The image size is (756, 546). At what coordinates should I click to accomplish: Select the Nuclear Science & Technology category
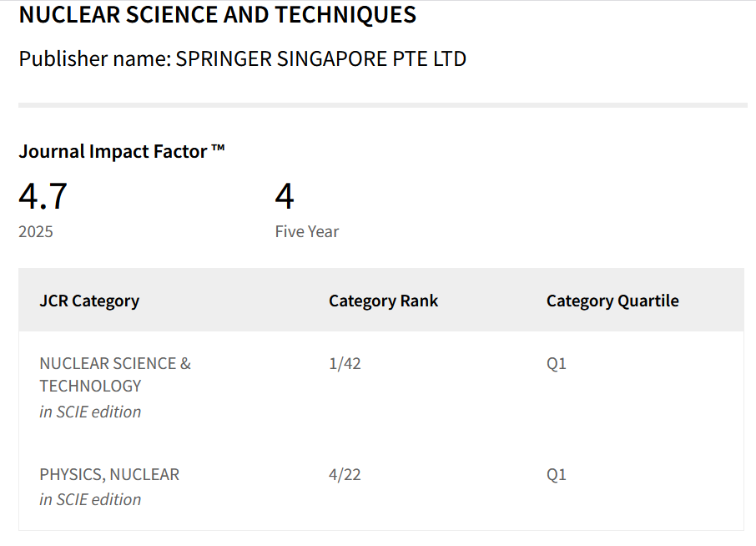(x=115, y=374)
